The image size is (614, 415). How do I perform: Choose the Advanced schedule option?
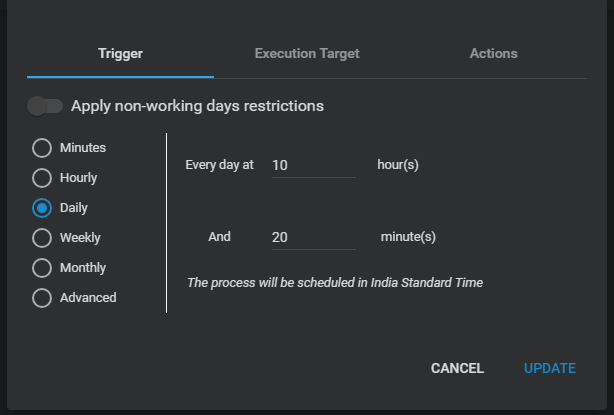42,298
